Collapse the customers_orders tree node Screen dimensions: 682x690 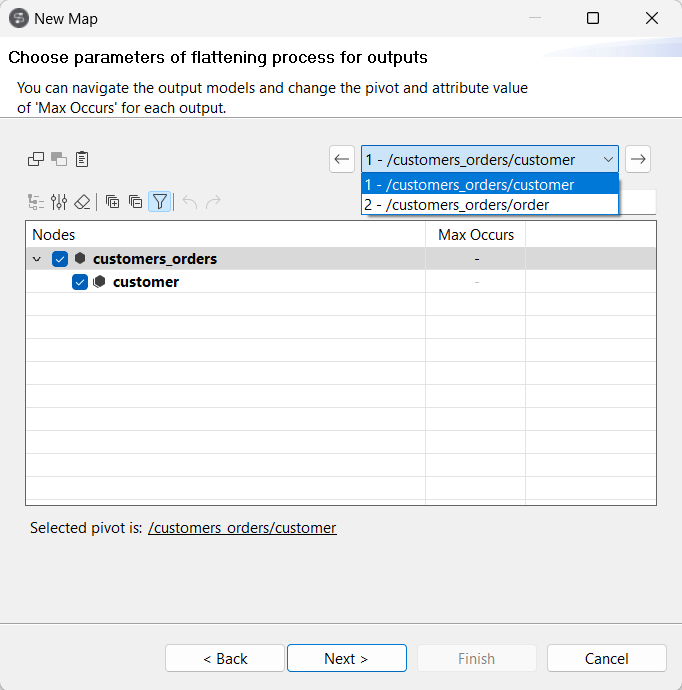tap(37, 259)
